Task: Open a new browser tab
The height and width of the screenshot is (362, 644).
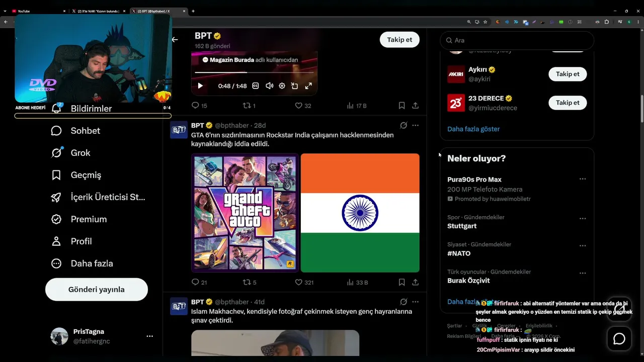Action: pyautogui.click(x=193, y=11)
